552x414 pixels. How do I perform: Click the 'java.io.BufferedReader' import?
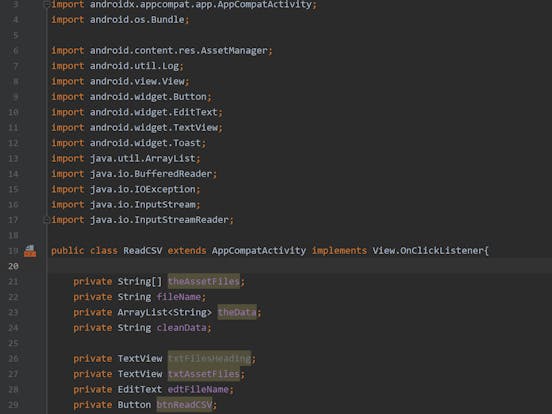pyautogui.click(x=151, y=174)
